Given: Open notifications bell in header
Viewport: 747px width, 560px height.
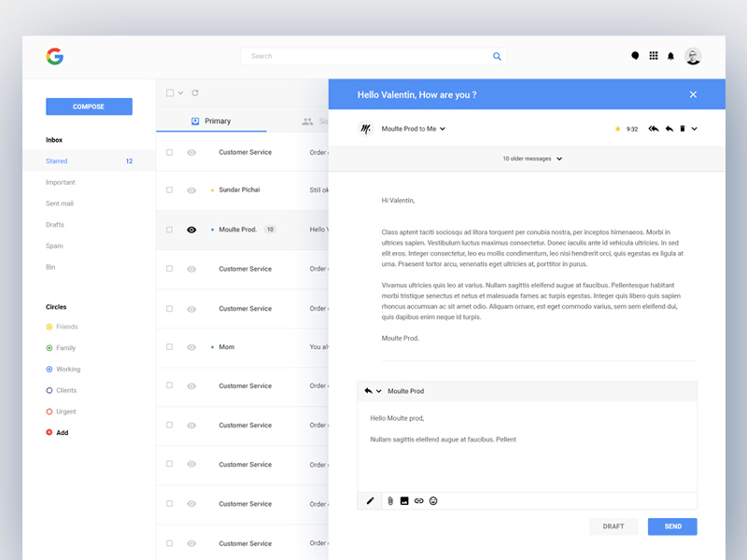Looking at the screenshot, I should tap(670, 56).
